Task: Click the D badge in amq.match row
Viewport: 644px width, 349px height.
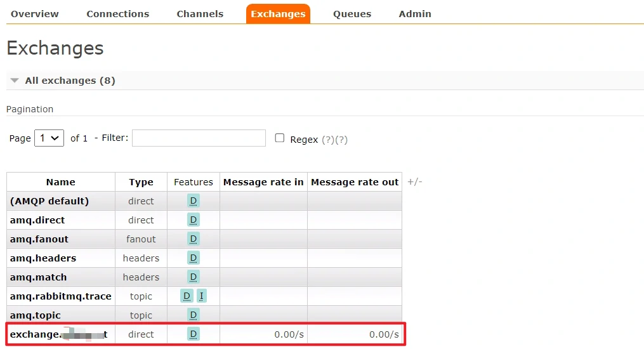Action: click(x=194, y=277)
